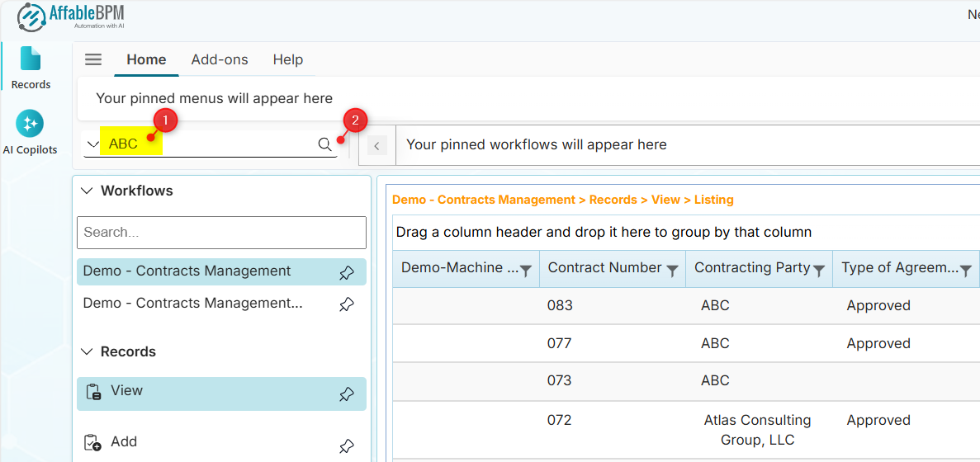This screenshot has height=462, width=980.
Task: Click the Workflows Search input field
Action: pos(221,233)
